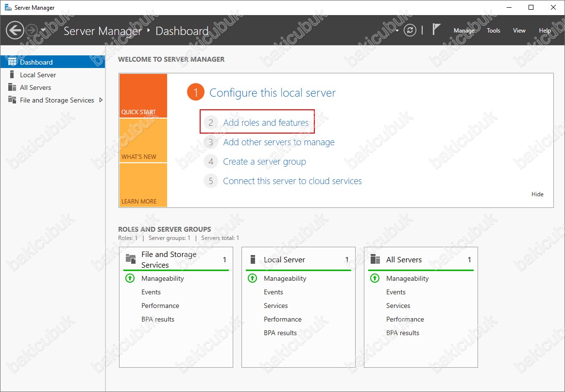Viewport: 565px width, 392px height.
Task: Open the navigation history dropdown arrow
Action: tap(44, 30)
